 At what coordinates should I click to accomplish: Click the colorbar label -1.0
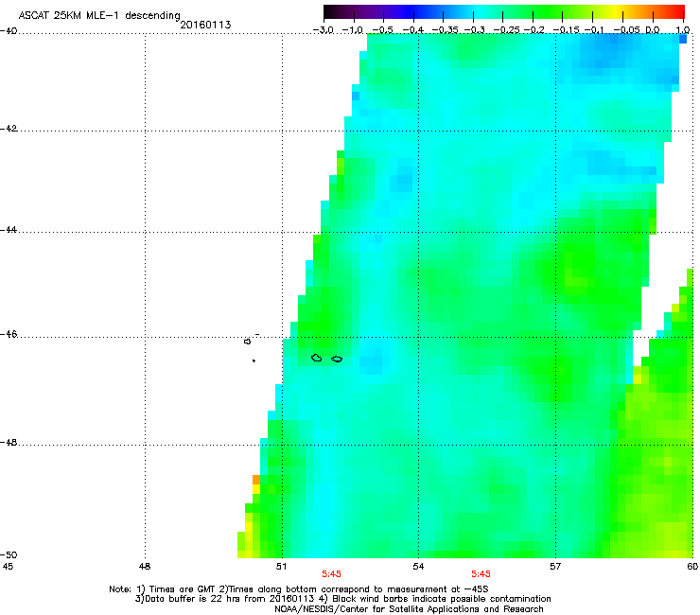point(353,30)
